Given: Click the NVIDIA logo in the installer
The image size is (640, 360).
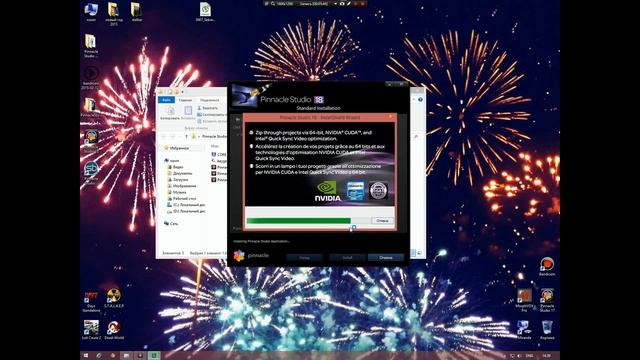Looking at the screenshot, I should click(x=327, y=191).
